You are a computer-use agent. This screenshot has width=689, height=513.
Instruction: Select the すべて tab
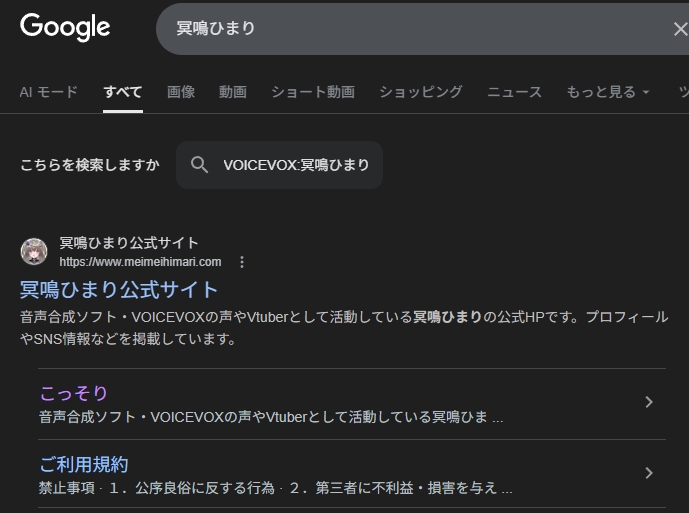click(x=122, y=92)
